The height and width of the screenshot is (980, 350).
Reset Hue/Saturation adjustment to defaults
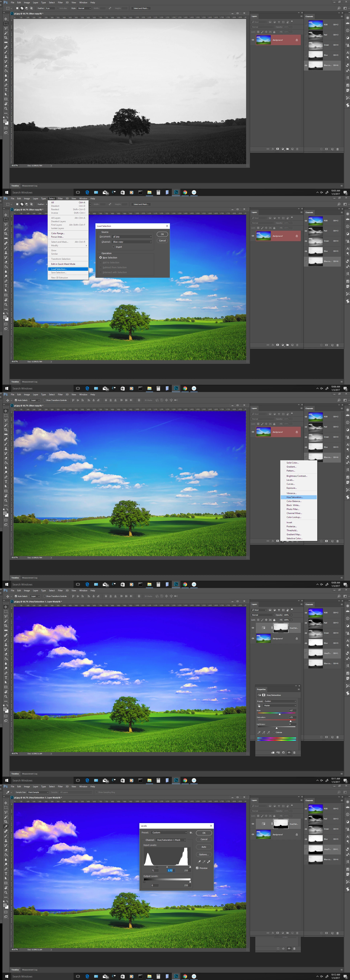[283, 752]
